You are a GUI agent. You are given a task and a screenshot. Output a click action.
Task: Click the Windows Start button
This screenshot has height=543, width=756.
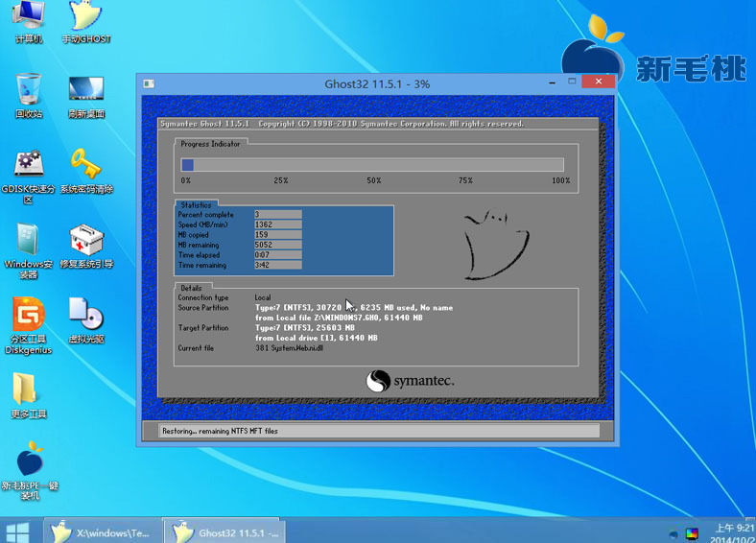point(18,532)
